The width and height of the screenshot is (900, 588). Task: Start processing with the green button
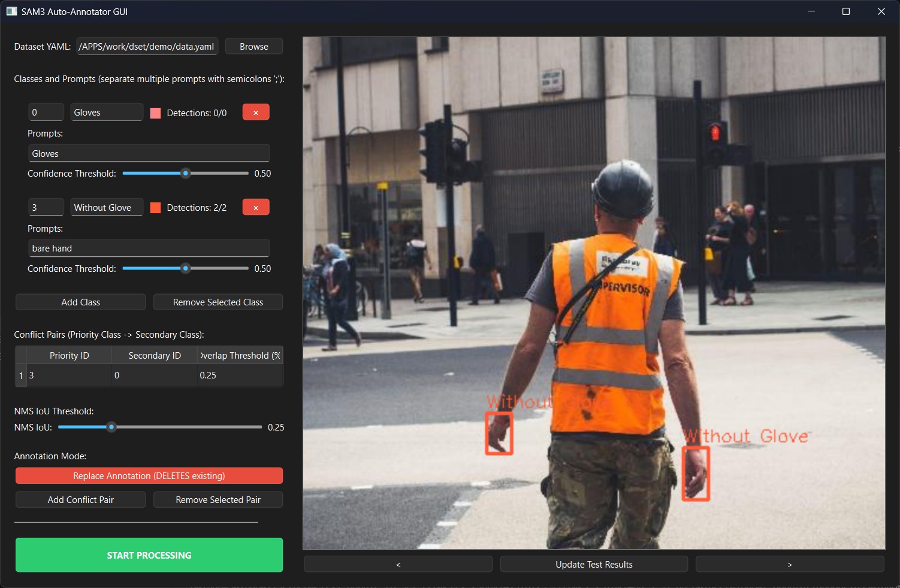(149, 555)
